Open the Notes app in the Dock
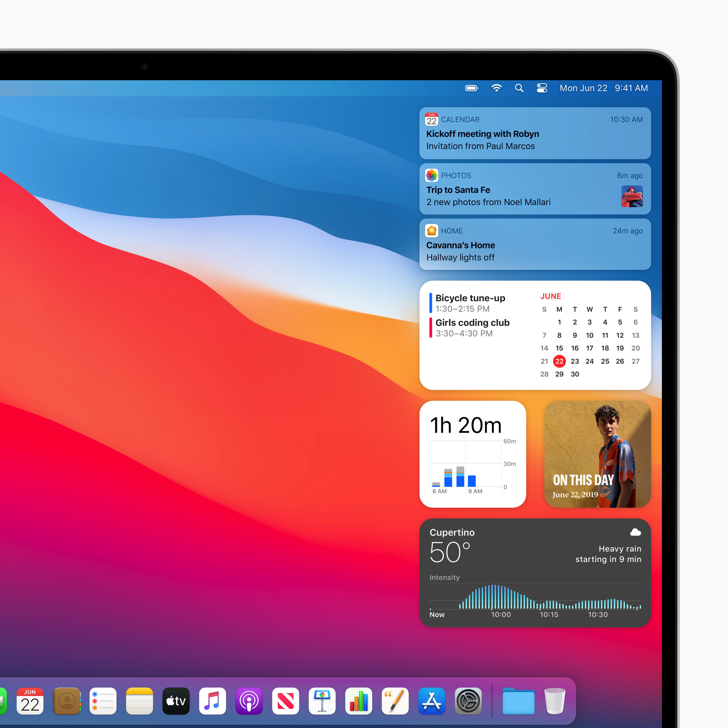Screen dimensions: 728x728 pyautogui.click(x=140, y=701)
